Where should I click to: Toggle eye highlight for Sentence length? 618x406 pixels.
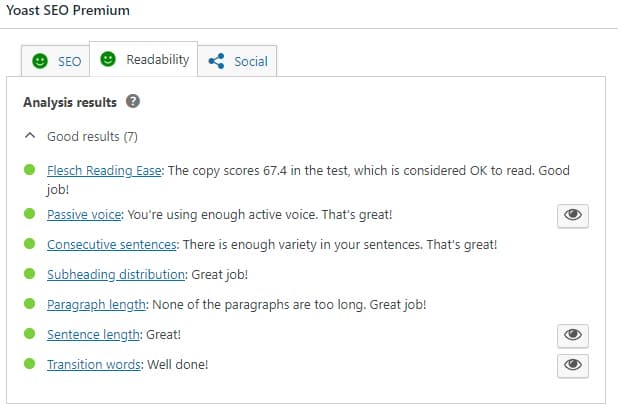(573, 336)
